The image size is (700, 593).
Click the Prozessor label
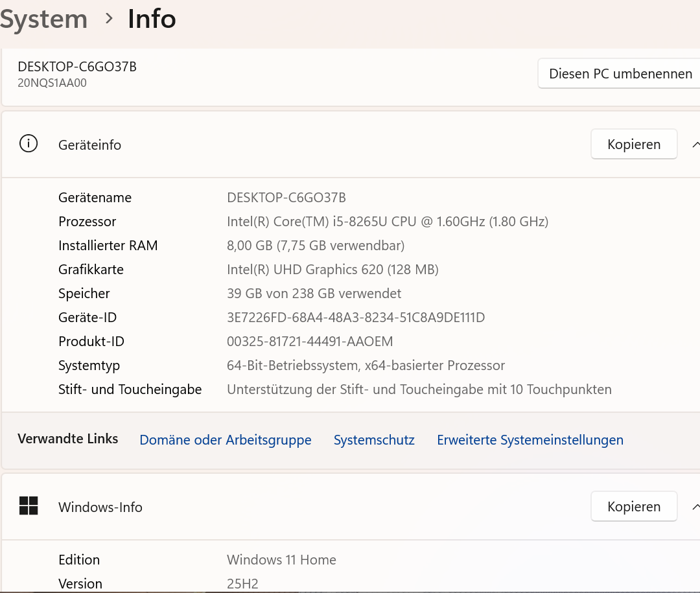87,222
